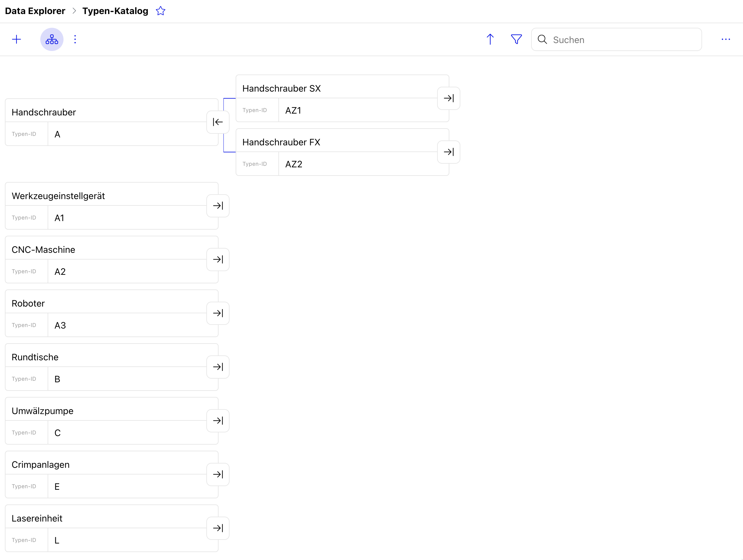This screenshot has width=743, height=560.
Task: Click Typen-ID value A1
Action: (59, 218)
